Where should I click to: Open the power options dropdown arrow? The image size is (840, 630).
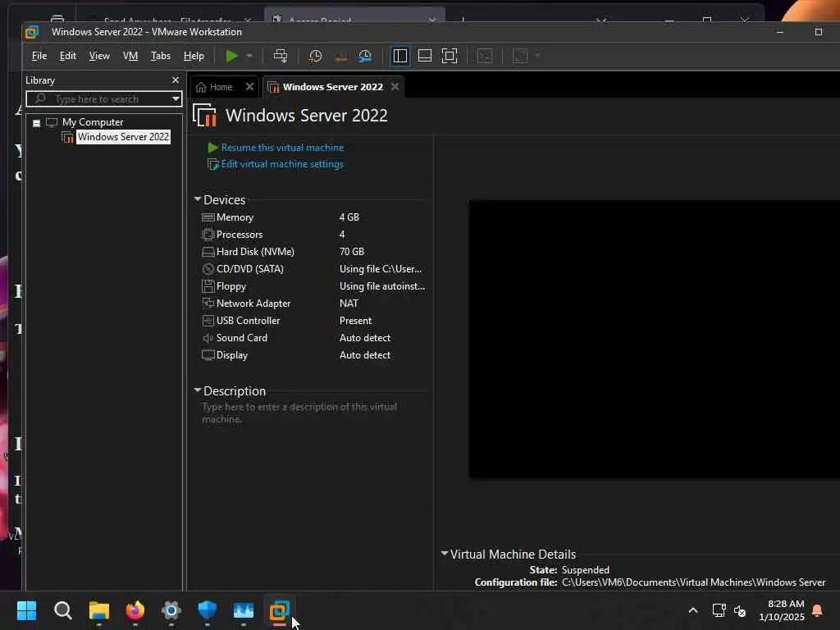point(249,56)
